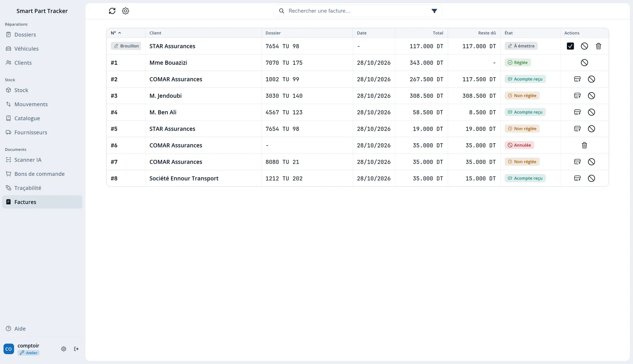Cancel invoice #7 for COMAR Assurances
Viewport: 633px width, 364px height.
pyautogui.click(x=591, y=162)
